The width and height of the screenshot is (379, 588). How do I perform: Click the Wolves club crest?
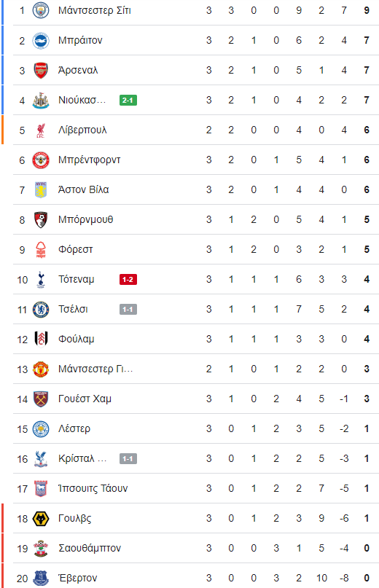[41, 519]
